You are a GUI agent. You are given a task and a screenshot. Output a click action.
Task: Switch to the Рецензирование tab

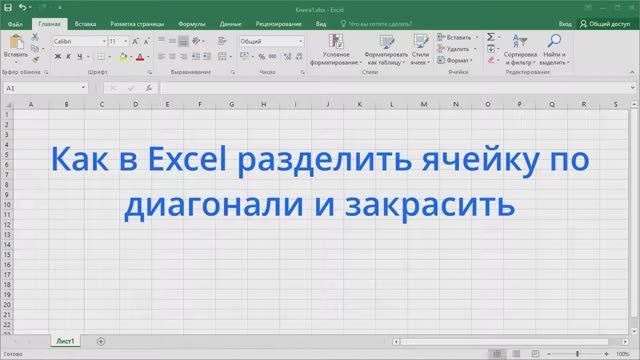click(278, 24)
